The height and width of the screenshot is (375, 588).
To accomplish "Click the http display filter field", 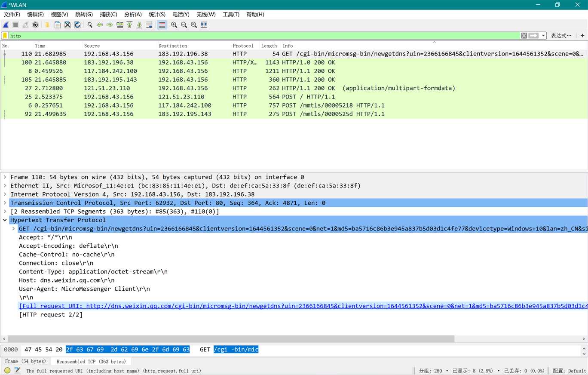I will pyautogui.click(x=264, y=36).
